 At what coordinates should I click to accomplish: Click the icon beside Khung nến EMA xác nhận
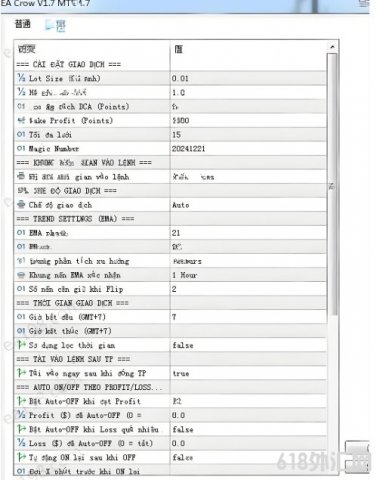pyautogui.click(x=21, y=275)
